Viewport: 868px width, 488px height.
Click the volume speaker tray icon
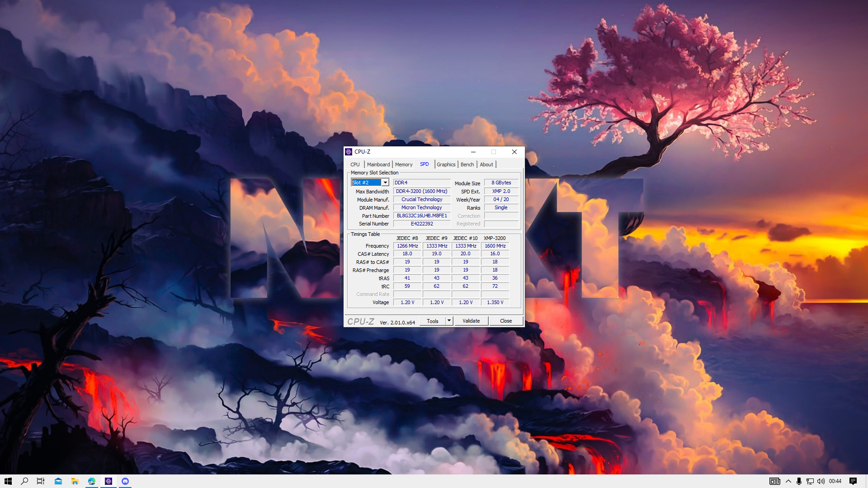[821, 481]
